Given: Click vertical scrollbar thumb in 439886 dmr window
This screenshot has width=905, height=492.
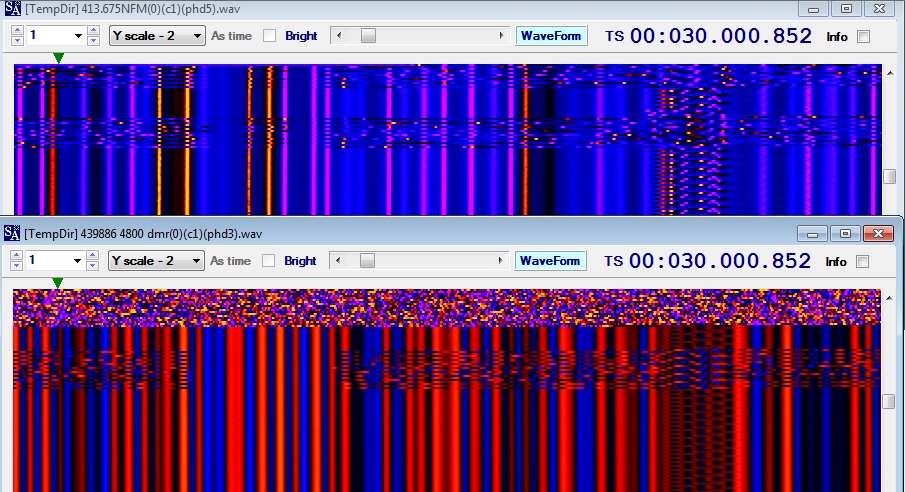Looking at the screenshot, I should 888,401.
